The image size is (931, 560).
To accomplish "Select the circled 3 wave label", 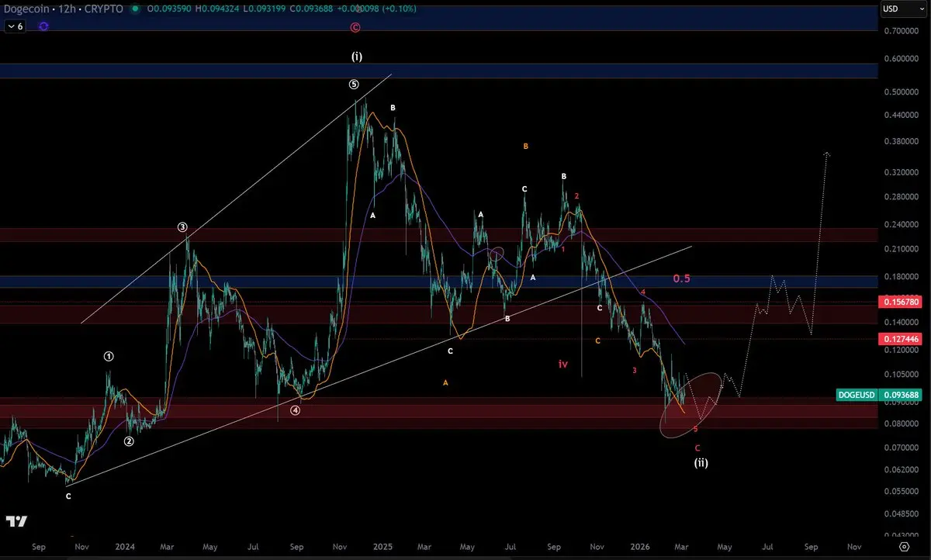I will tap(182, 227).
